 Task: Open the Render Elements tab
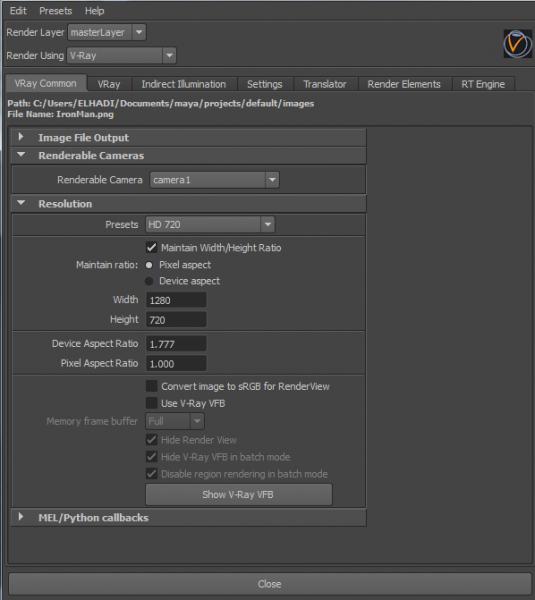[x=404, y=84]
